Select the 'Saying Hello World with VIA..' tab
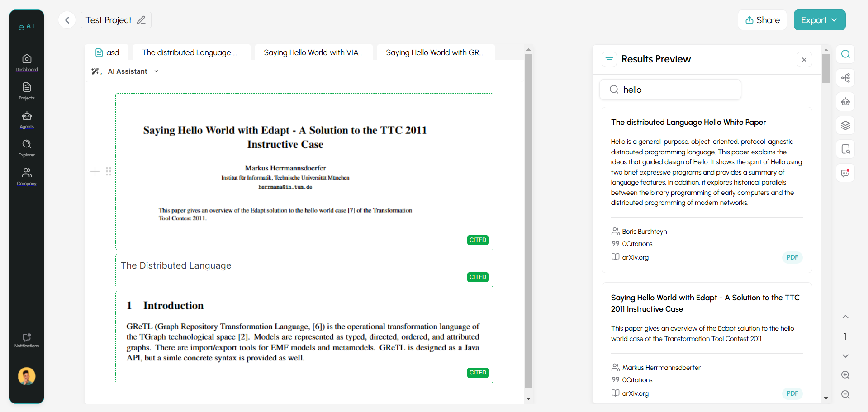The height and width of the screenshot is (412, 868). [x=313, y=52]
